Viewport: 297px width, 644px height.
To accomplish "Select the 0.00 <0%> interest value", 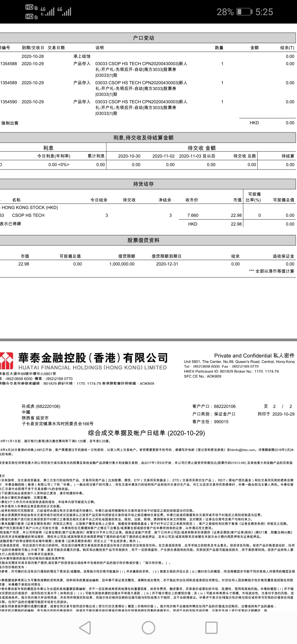I will [x=59, y=165].
